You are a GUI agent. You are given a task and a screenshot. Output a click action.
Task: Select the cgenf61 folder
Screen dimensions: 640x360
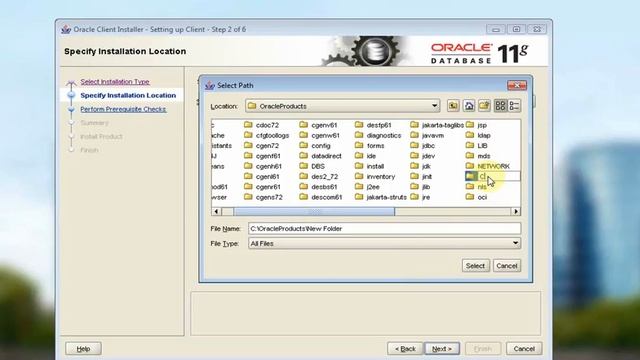point(263,156)
